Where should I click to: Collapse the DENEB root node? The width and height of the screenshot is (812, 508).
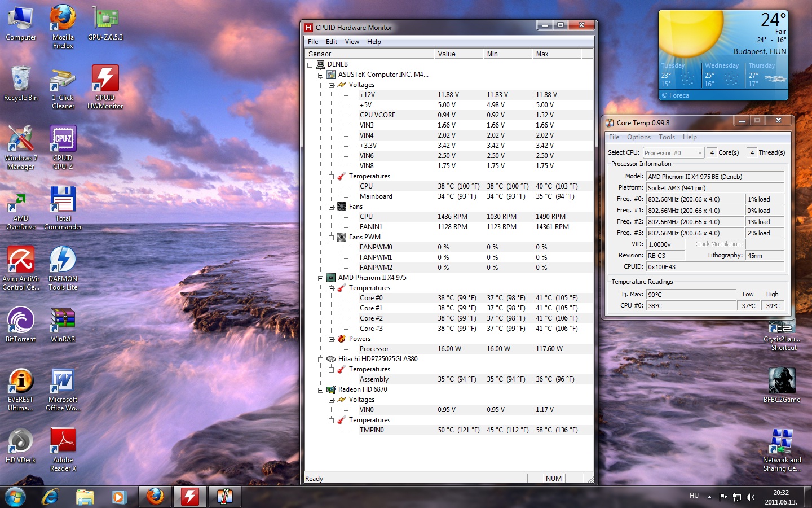point(310,65)
